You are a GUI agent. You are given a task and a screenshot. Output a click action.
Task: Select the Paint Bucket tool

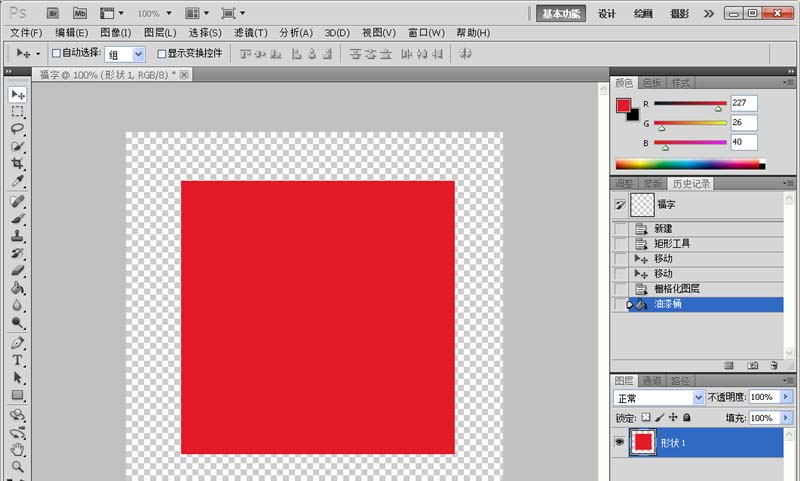[17, 288]
